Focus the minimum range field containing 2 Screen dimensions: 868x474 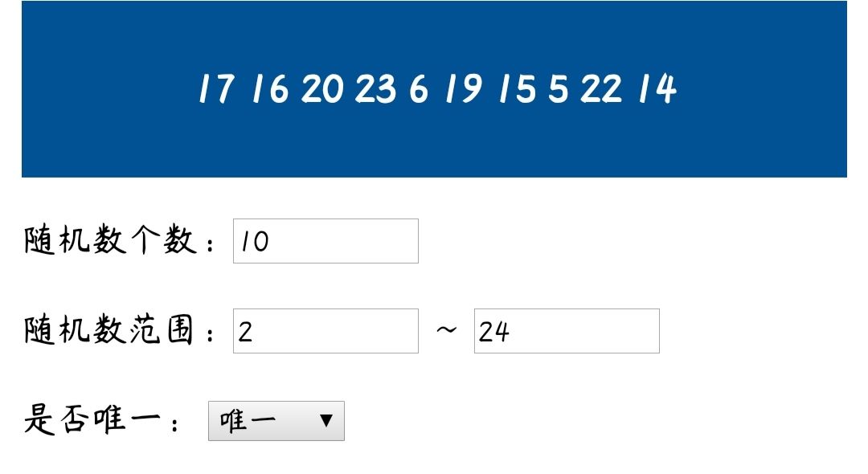point(325,331)
